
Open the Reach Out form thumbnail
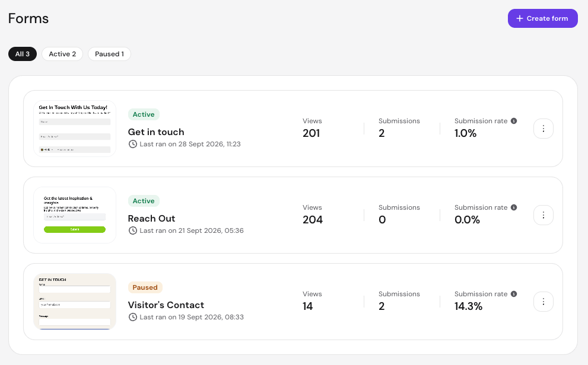pyautogui.click(x=75, y=215)
